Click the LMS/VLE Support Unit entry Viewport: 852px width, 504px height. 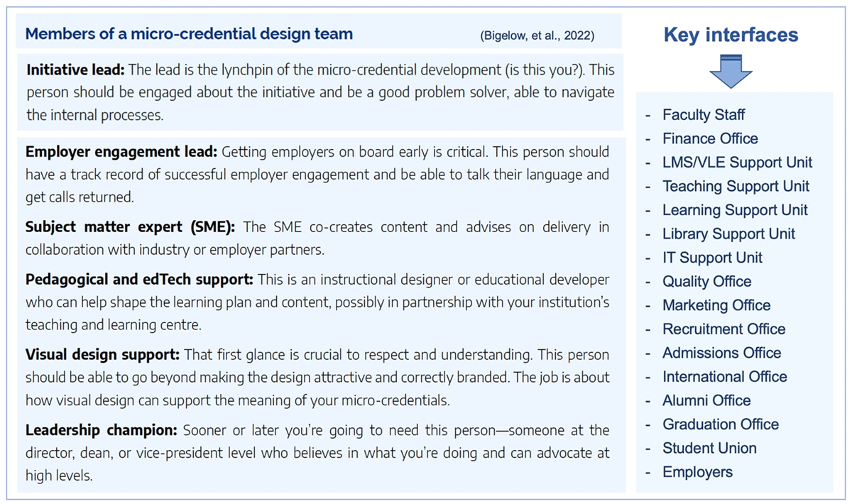(737, 163)
